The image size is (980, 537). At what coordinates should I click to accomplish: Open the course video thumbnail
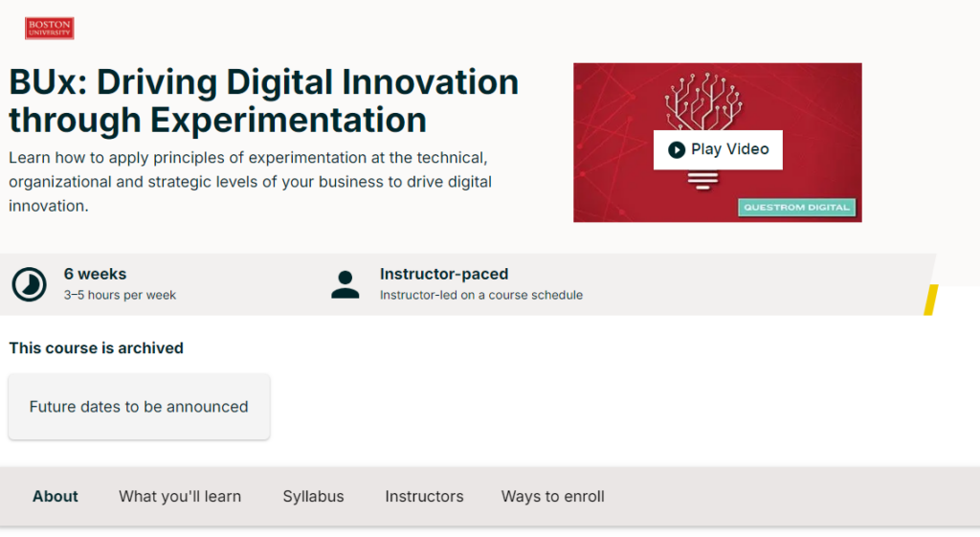tap(718, 143)
